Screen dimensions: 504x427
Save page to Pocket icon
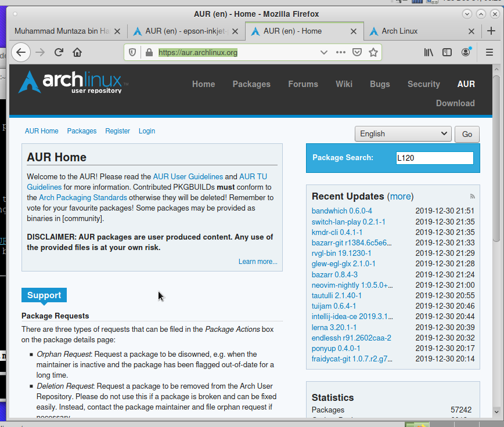tap(357, 53)
